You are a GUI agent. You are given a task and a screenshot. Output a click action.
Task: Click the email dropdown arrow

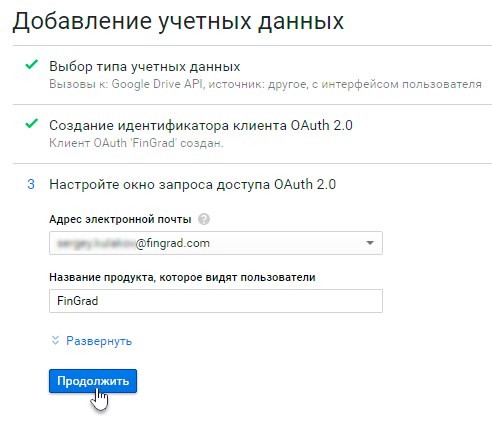coord(370,243)
